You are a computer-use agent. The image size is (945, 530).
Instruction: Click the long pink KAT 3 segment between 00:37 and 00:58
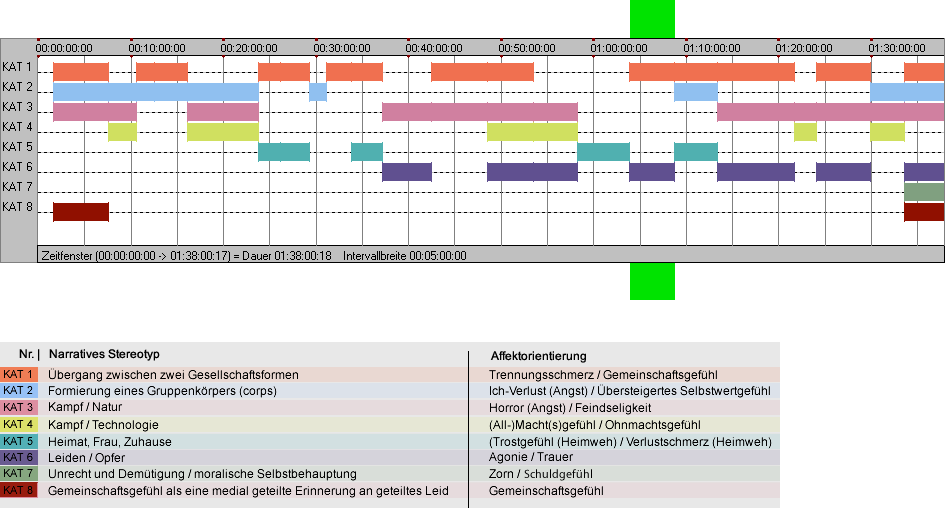click(x=480, y=112)
